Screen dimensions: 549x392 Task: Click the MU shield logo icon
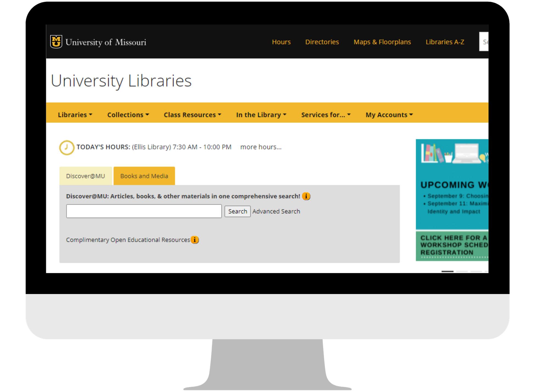56,42
